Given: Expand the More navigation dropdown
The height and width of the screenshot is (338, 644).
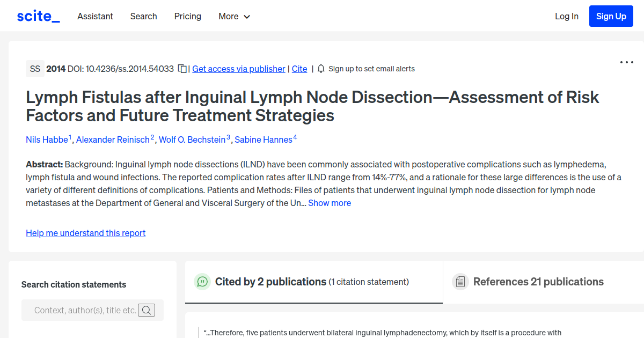Looking at the screenshot, I should pyautogui.click(x=234, y=16).
